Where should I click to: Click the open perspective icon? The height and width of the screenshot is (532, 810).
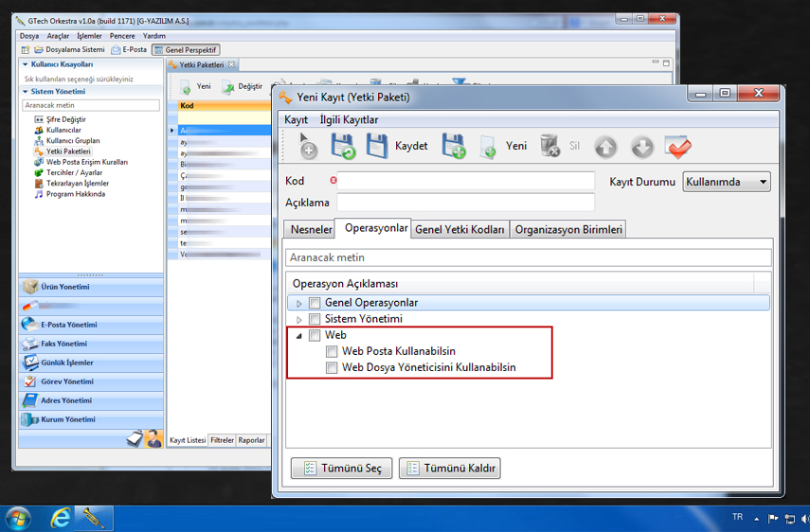point(26,50)
